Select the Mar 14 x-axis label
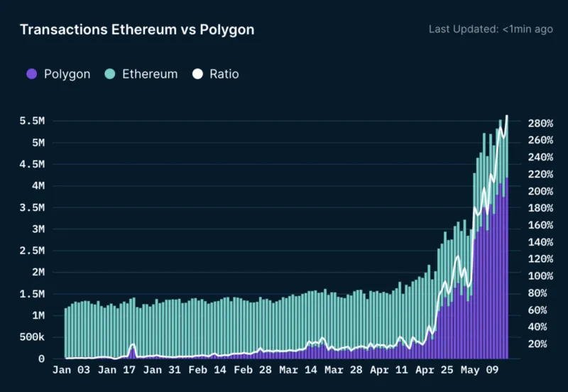This screenshot has width=568, height=392. [x=297, y=370]
